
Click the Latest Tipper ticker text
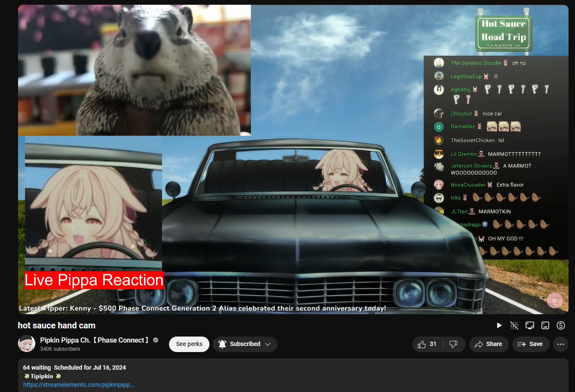[203, 308]
